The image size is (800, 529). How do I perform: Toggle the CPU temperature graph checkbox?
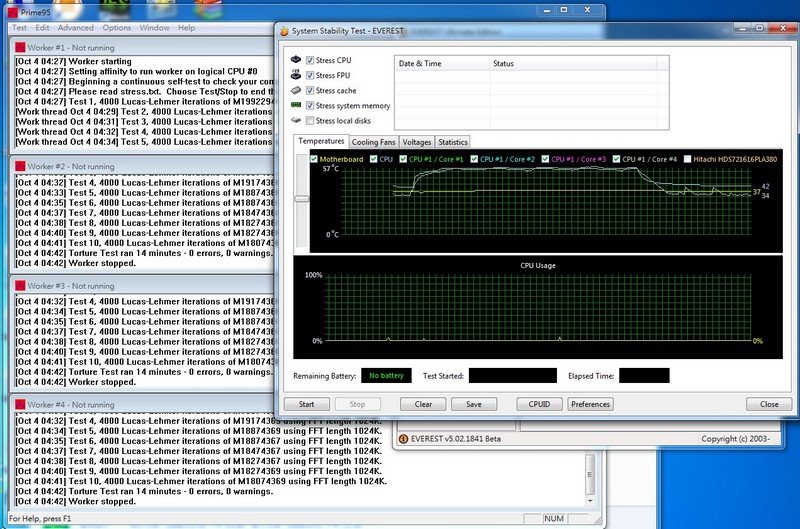point(373,159)
